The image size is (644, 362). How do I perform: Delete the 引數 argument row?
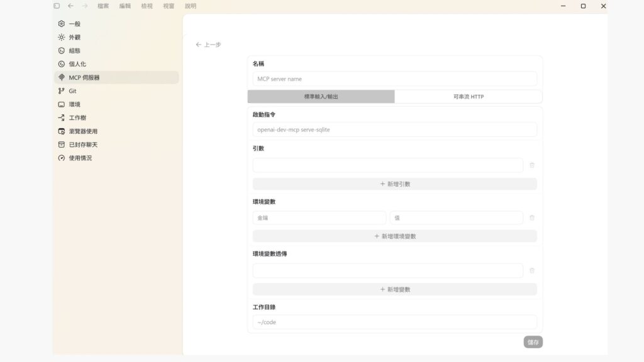(x=532, y=165)
